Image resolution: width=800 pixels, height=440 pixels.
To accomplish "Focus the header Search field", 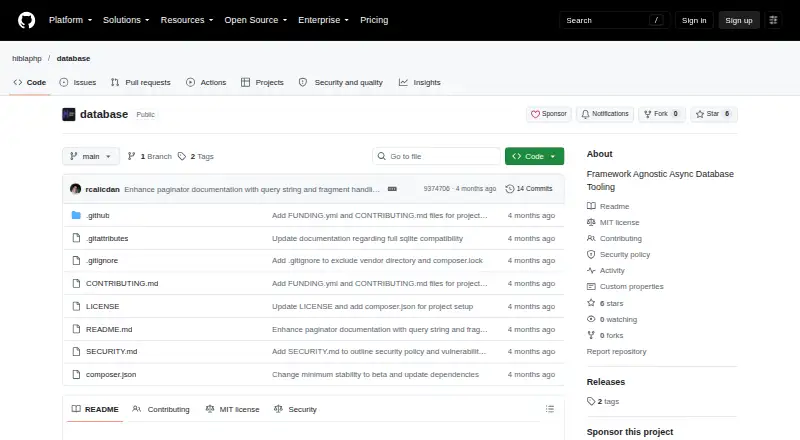I will click(x=614, y=20).
